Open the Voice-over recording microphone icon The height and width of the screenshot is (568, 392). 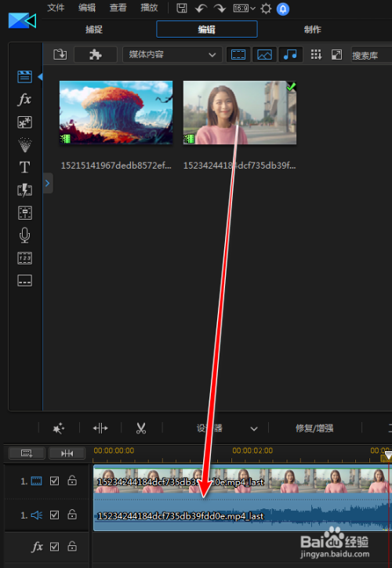coord(24,235)
